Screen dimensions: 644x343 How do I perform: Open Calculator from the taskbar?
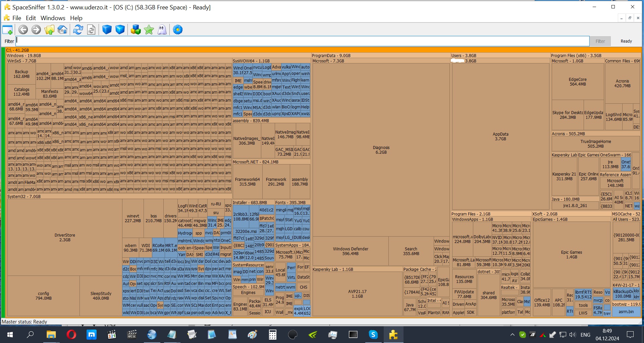[273, 335]
